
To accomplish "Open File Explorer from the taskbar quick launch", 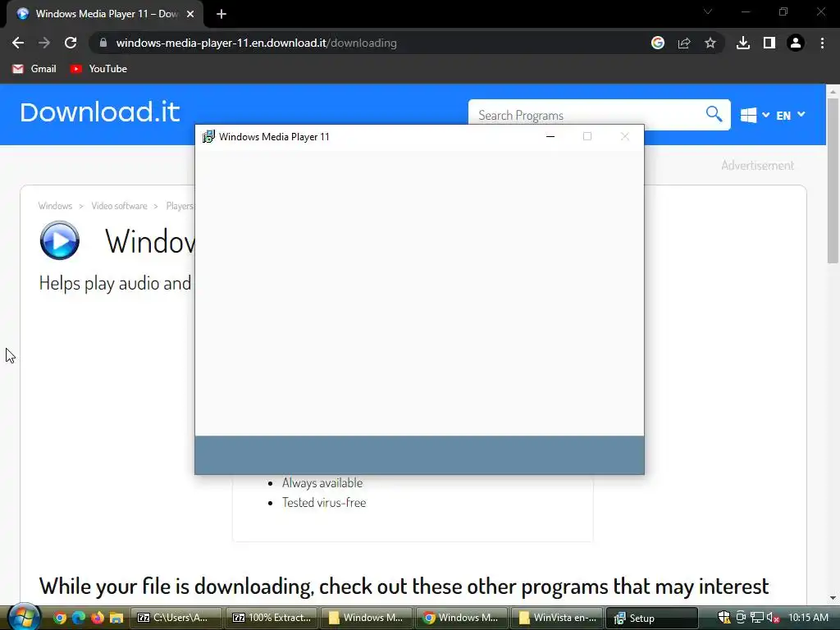I will [116, 618].
